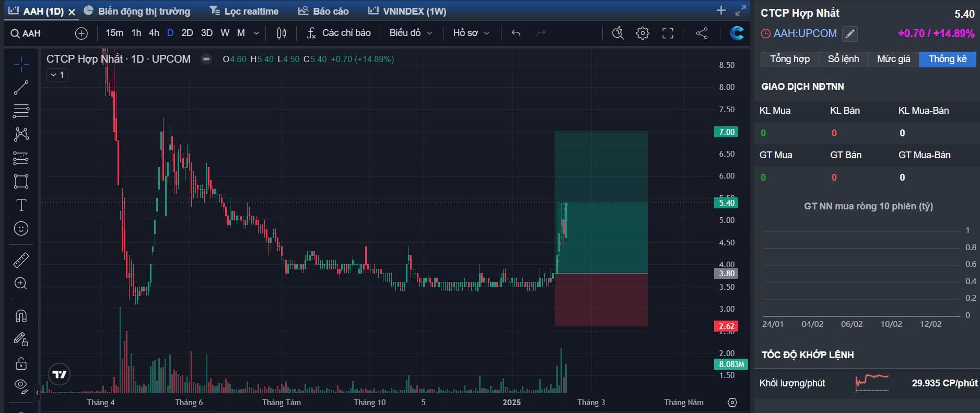980x413 pixels.
Task: Switch to the 15m interval
Action: tap(114, 33)
